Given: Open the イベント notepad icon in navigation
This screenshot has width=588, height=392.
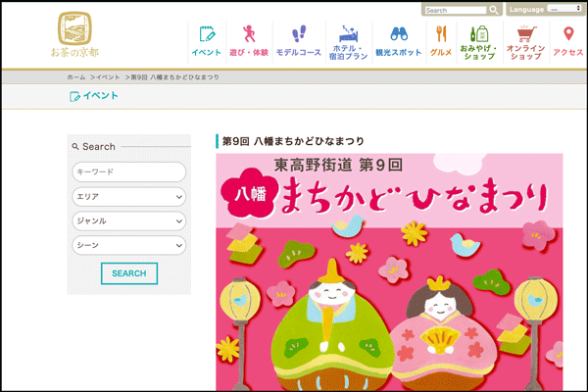Looking at the screenshot, I should tap(206, 34).
